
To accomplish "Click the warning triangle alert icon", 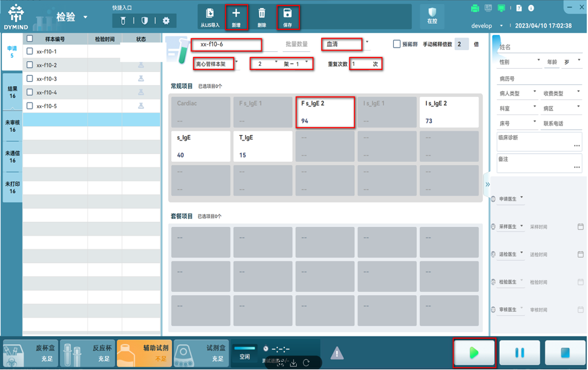I will click(337, 354).
